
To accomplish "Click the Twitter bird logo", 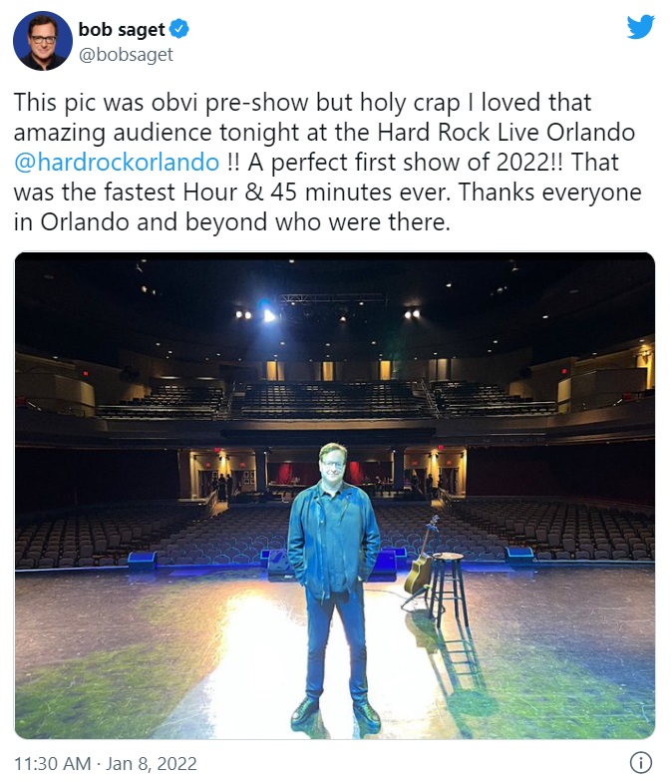I will click(x=640, y=27).
